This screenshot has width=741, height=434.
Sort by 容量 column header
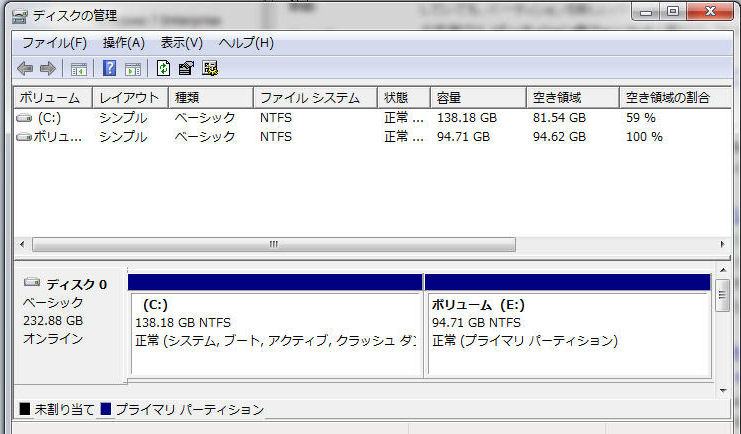click(478, 98)
